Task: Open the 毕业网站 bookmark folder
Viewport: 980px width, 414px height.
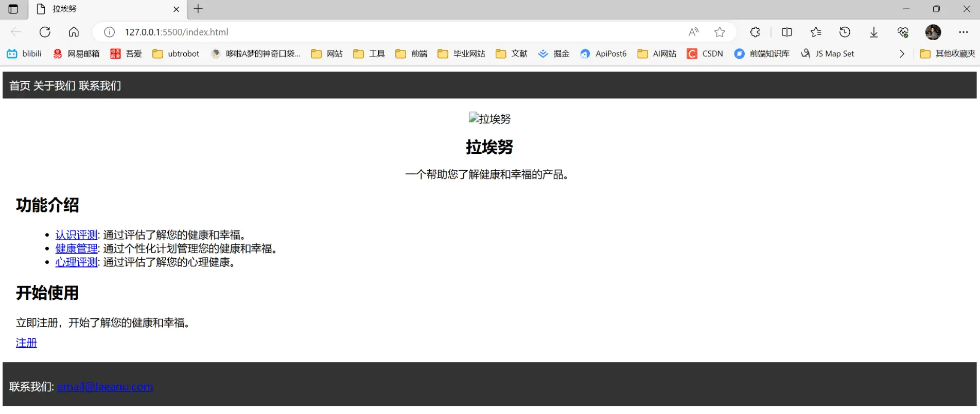Action: [461, 53]
